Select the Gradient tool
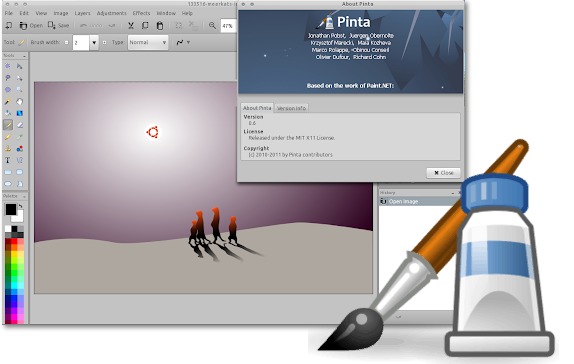Image resolution: width=574 pixels, height=364 pixels. tap(19, 113)
